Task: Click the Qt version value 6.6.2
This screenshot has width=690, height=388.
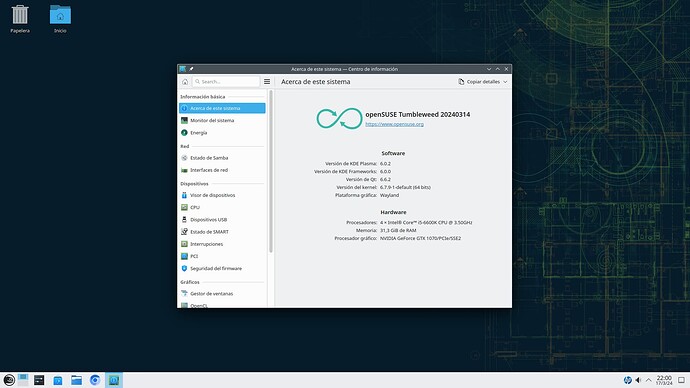Action: point(385,179)
